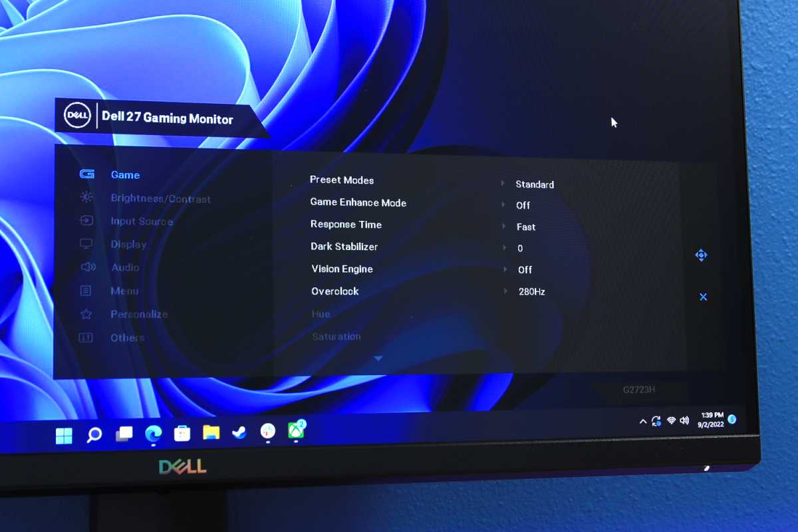Select the Preset Modes option
This screenshot has width=798, height=532.
tap(342, 180)
